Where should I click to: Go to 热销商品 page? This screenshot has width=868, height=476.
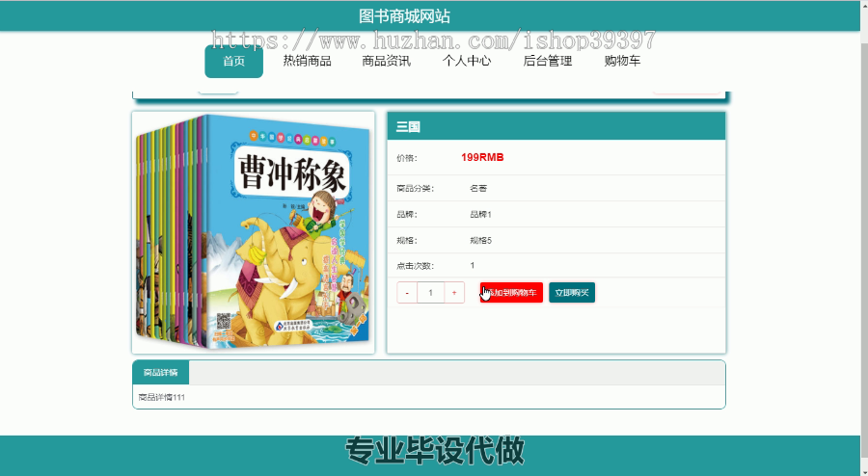click(308, 61)
